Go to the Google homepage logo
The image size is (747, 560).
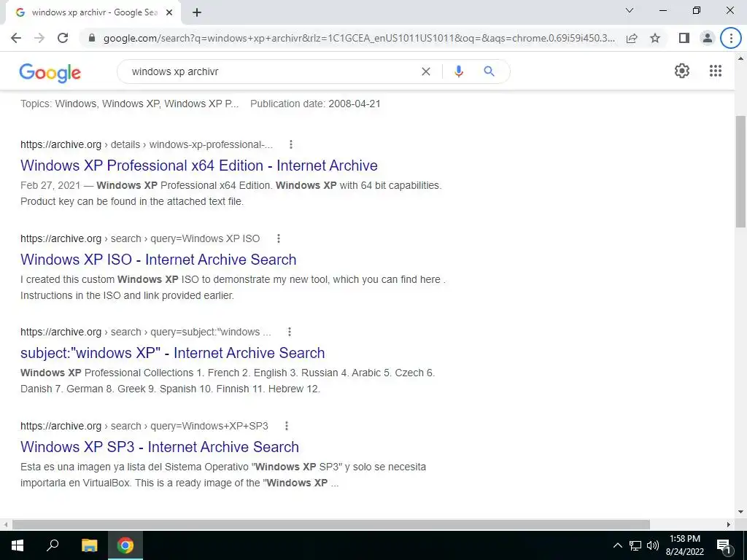click(x=50, y=72)
